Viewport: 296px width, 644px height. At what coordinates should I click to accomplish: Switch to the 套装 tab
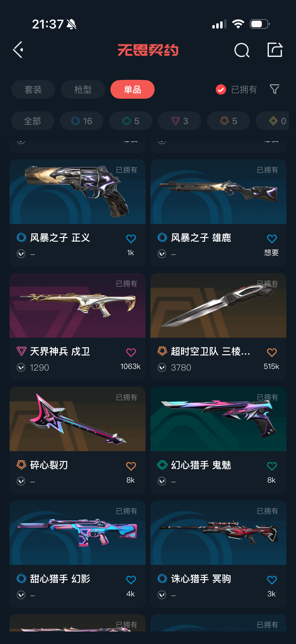point(33,89)
